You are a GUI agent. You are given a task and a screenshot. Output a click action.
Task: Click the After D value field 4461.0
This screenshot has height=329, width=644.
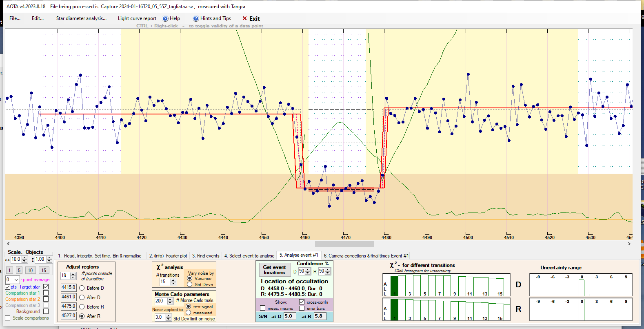(69, 297)
